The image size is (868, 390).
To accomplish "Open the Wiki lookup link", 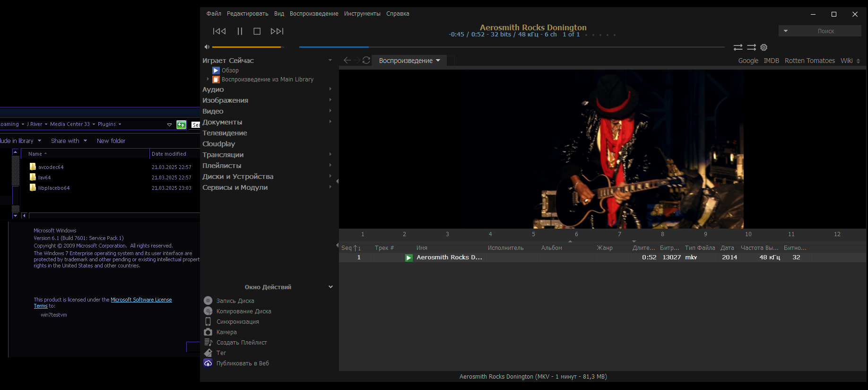I will tap(847, 61).
